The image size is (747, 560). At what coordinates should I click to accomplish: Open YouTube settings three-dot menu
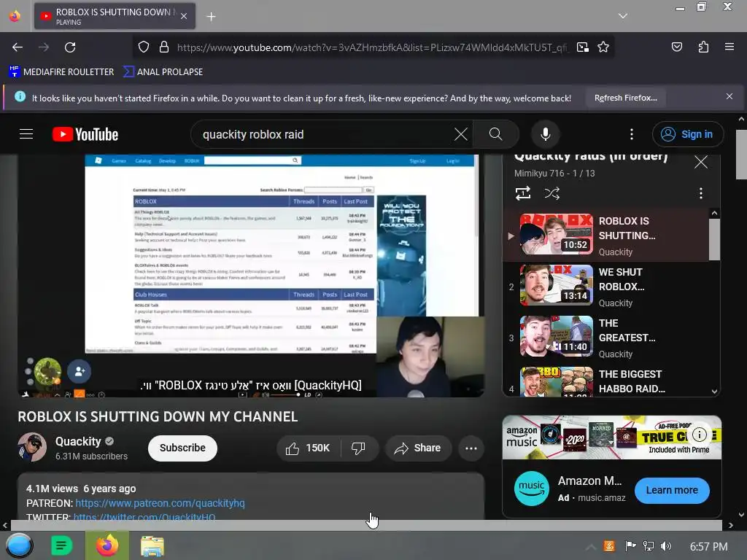(632, 134)
